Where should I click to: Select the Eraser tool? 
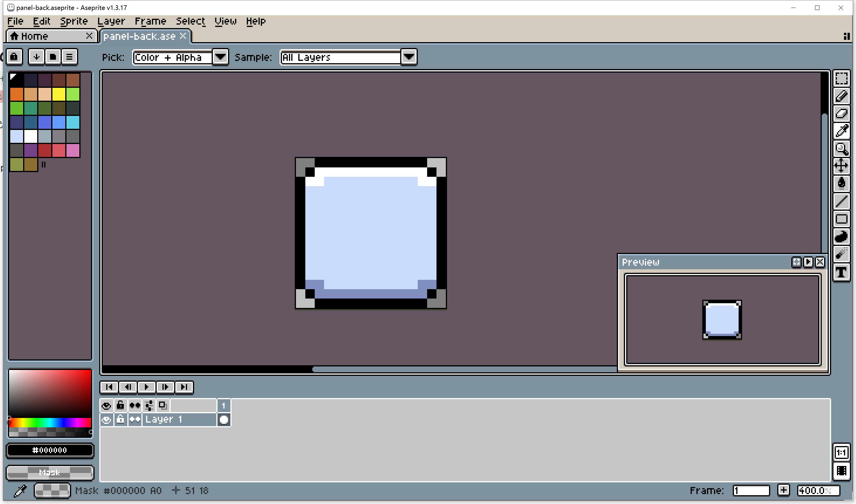(x=841, y=114)
